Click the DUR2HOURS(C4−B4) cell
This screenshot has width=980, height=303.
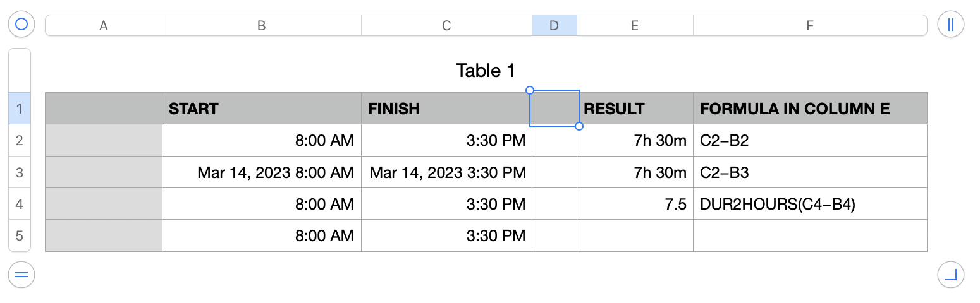point(810,204)
